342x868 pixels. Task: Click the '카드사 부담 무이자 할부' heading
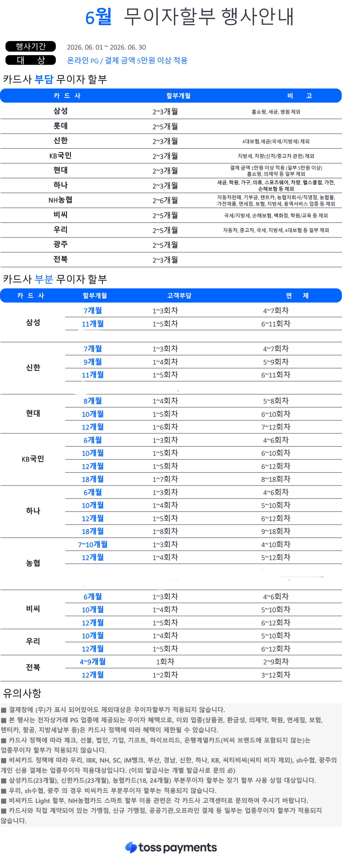(x=55, y=79)
